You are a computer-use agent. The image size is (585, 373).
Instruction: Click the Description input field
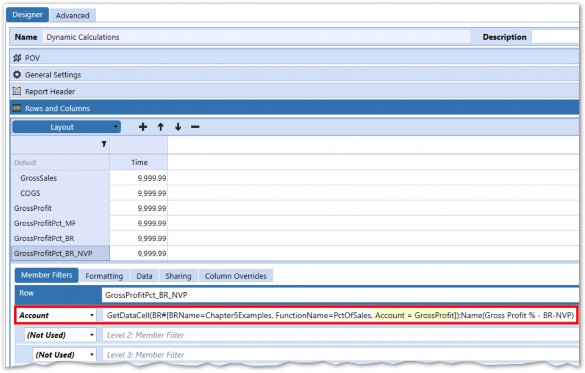click(555, 37)
